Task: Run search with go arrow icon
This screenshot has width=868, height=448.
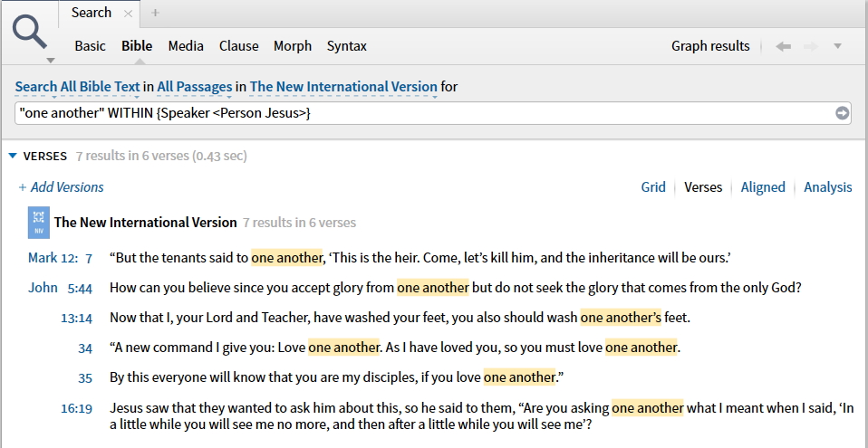Action: 842,113
